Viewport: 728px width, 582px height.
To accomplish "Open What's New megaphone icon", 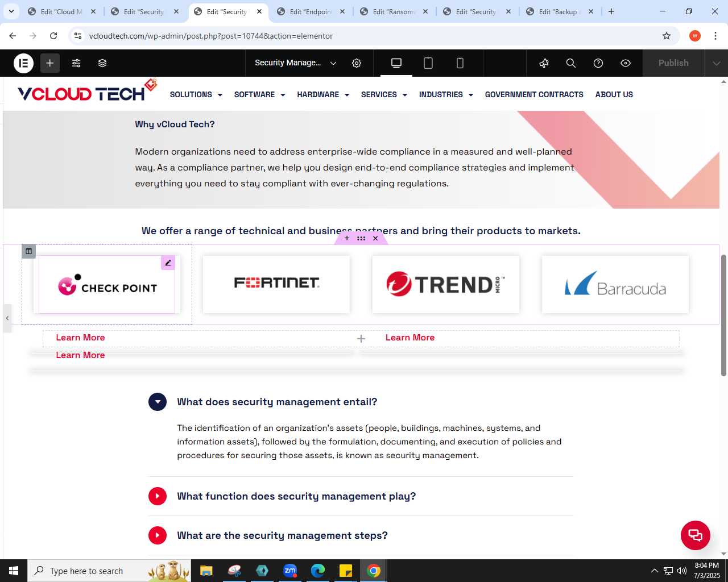I will 544,63.
